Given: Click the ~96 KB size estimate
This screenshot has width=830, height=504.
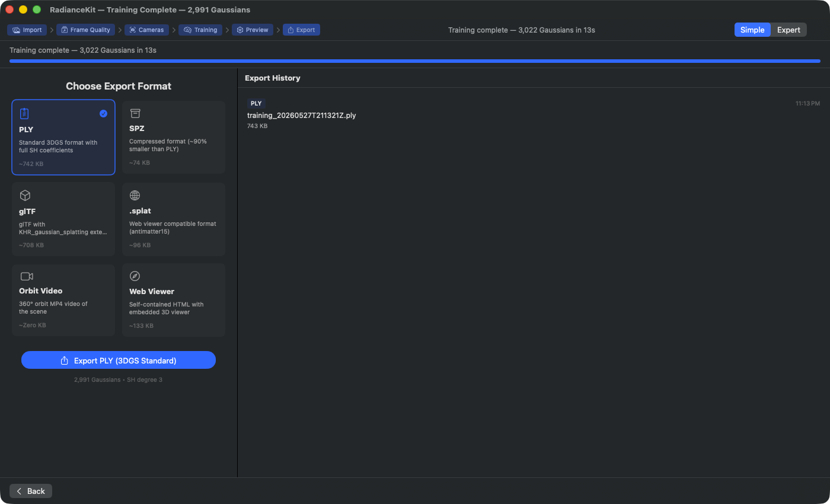Looking at the screenshot, I should 140,245.
